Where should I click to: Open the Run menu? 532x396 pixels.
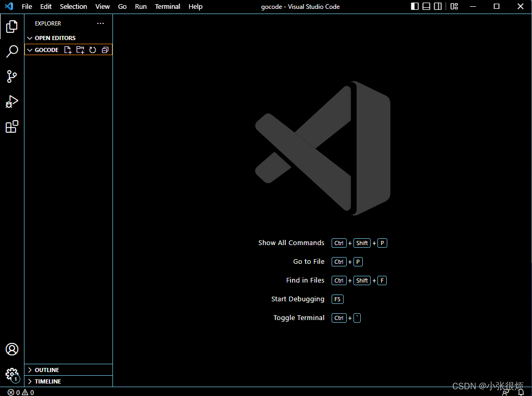(141, 6)
